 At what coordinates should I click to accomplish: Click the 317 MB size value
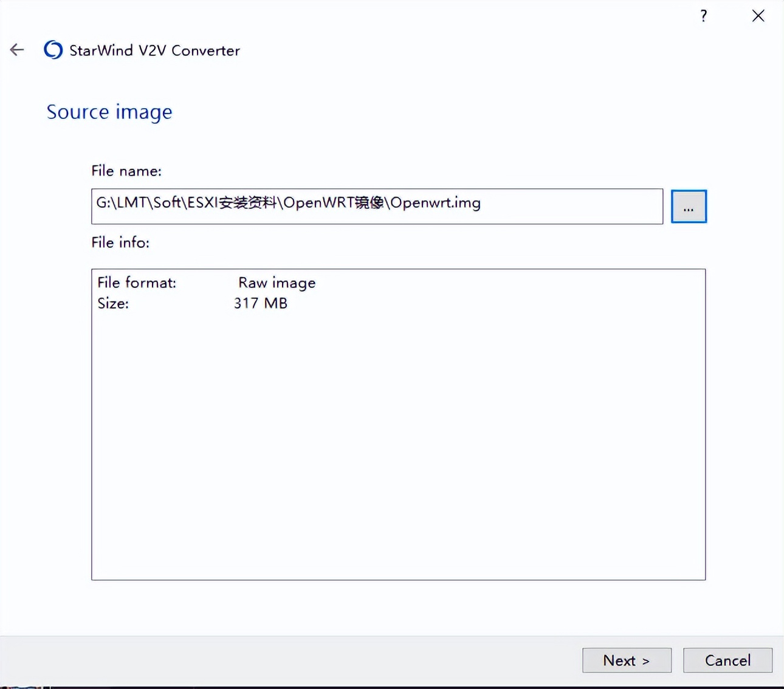260,303
